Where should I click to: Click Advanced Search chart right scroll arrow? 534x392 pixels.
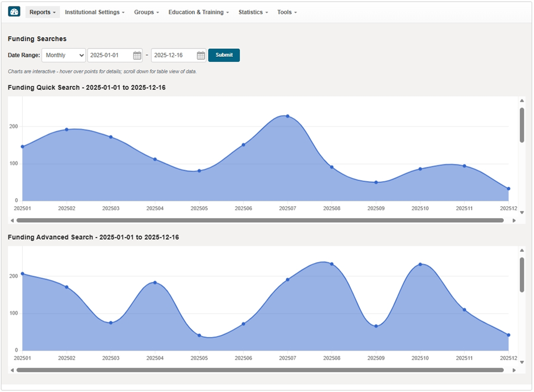(x=514, y=370)
